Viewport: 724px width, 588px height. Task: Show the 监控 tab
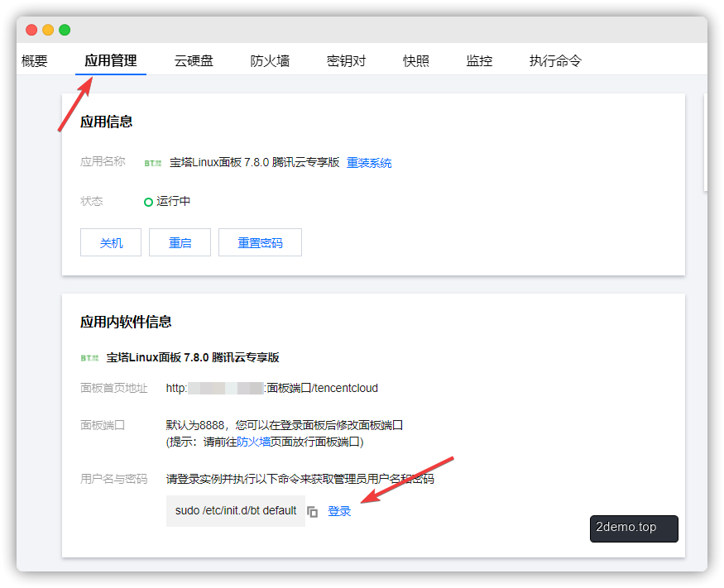click(479, 60)
